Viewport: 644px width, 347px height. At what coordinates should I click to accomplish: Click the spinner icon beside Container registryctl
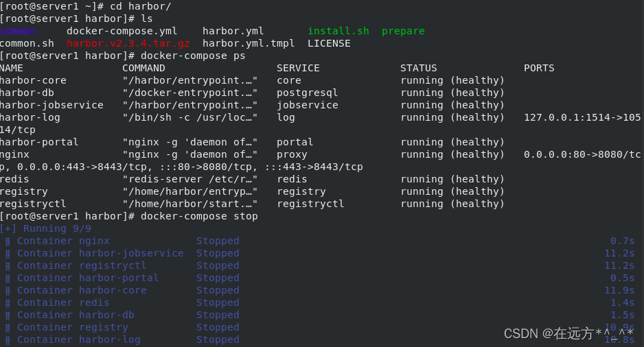[8, 266]
